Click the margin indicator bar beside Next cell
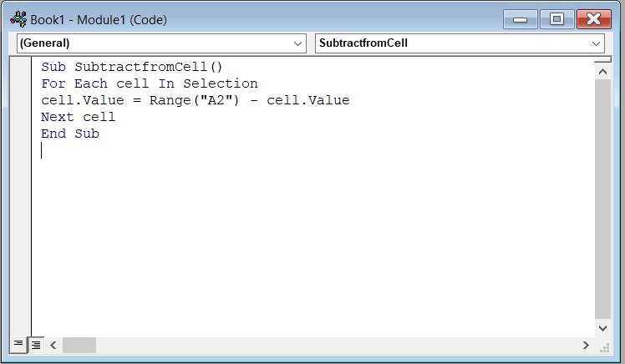 (x=20, y=117)
